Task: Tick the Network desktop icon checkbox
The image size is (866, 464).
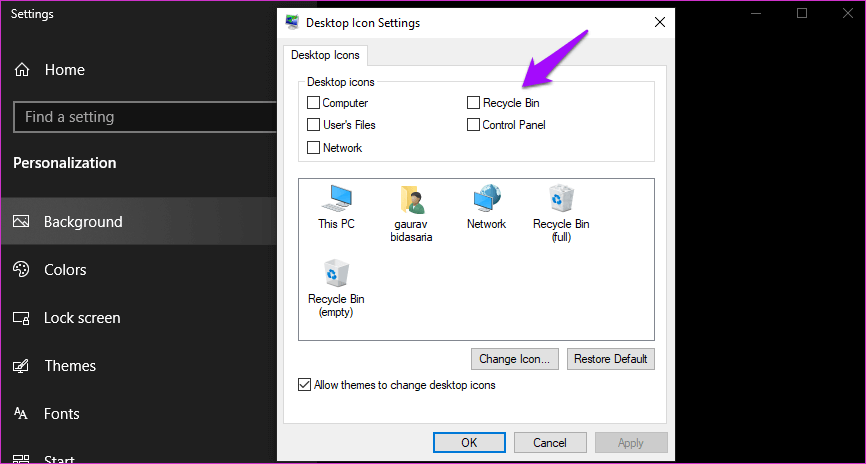Action: tap(313, 147)
